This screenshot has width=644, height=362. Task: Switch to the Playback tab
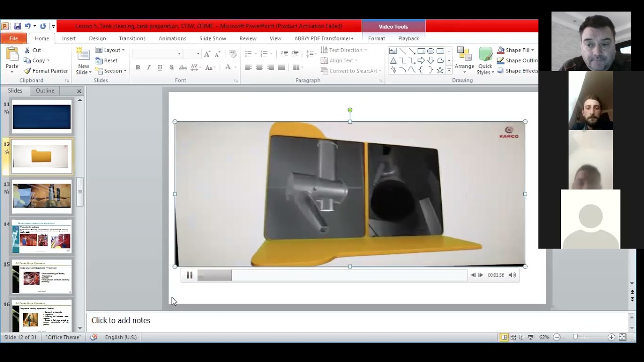409,38
